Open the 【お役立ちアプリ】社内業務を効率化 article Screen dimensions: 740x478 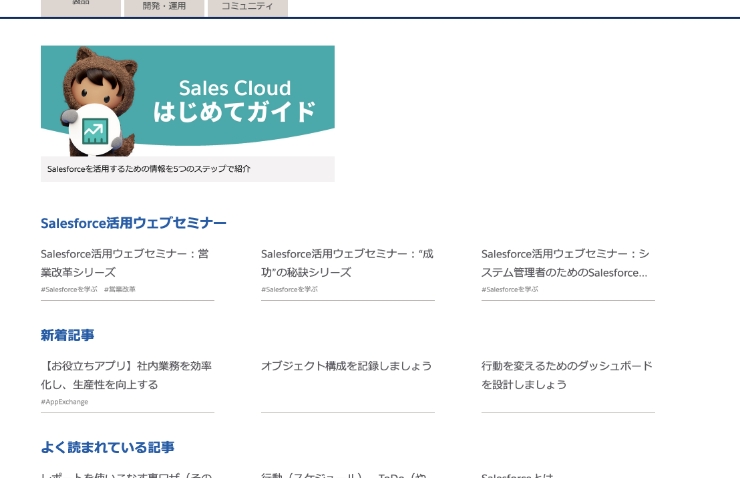[126, 375]
